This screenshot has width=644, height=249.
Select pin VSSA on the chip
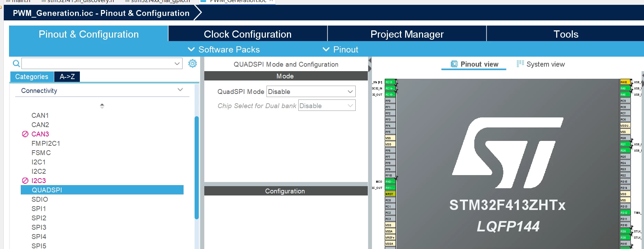390,231
